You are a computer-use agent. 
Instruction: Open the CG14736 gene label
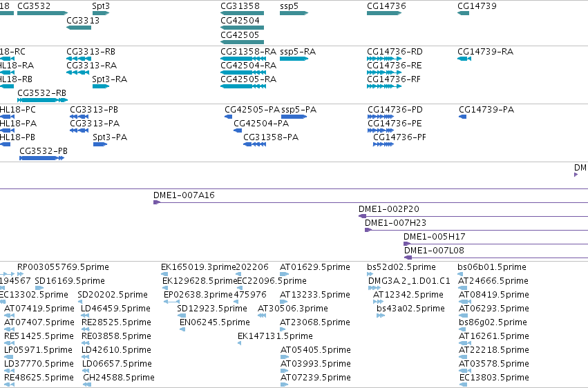[x=386, y=6]
